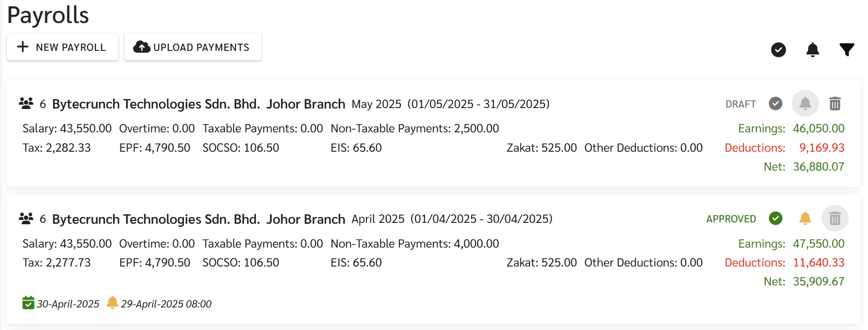Toggle approval checkmark on April 2025 payroll
The width and height of the screenshot is (868, 330).
[x=775, y=219]
